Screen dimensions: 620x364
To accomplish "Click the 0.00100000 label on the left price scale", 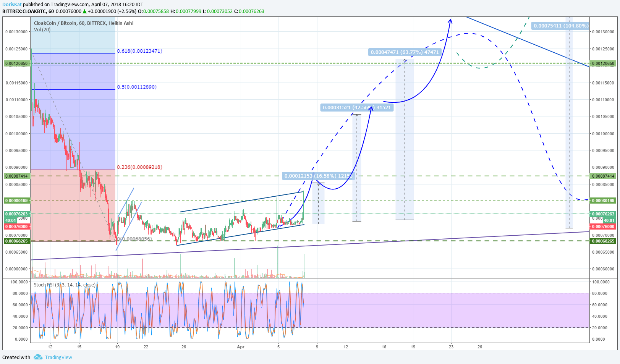I will [x=16, y=134].
